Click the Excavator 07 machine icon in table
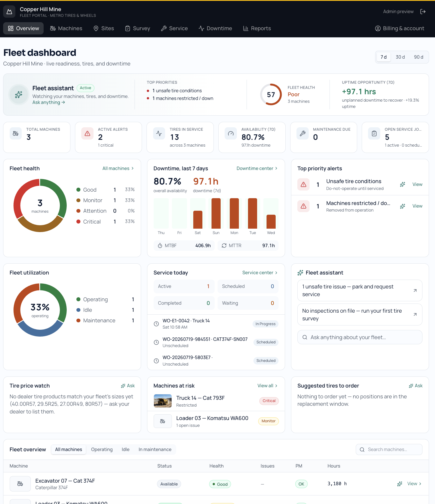435x504 pixels. coord(20,484)
